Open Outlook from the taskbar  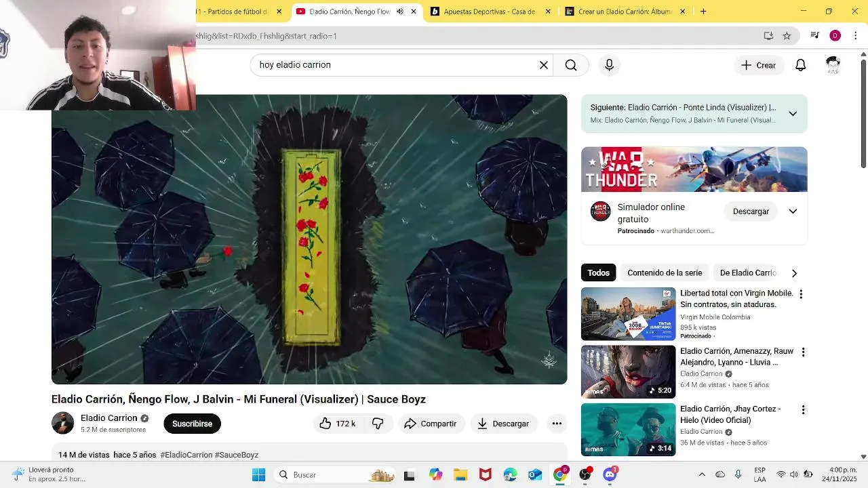pyautogui.click(x=535, y=474)
